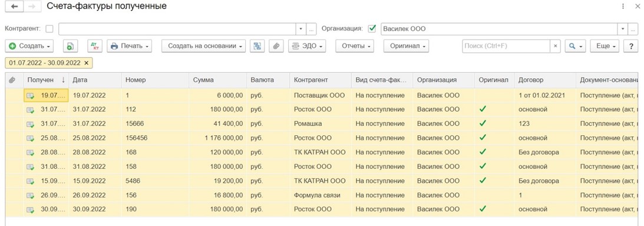Click the paperclip attachments toolbar icon

coord(276,46)
